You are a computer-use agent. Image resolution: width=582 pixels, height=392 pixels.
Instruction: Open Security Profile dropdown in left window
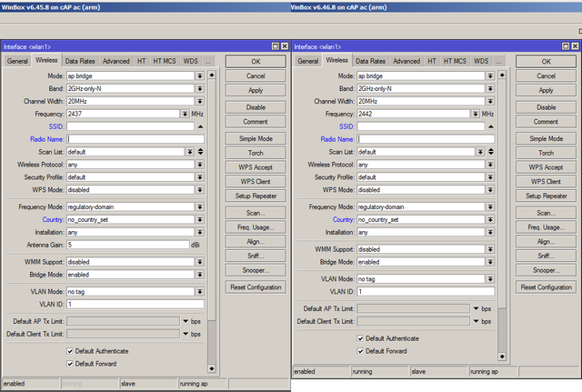coord(200,177)
